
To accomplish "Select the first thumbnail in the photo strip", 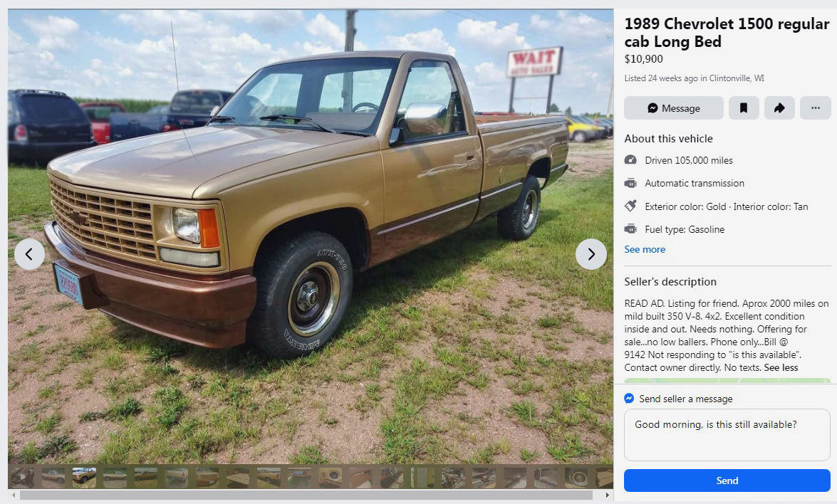I will coord(23,477).
